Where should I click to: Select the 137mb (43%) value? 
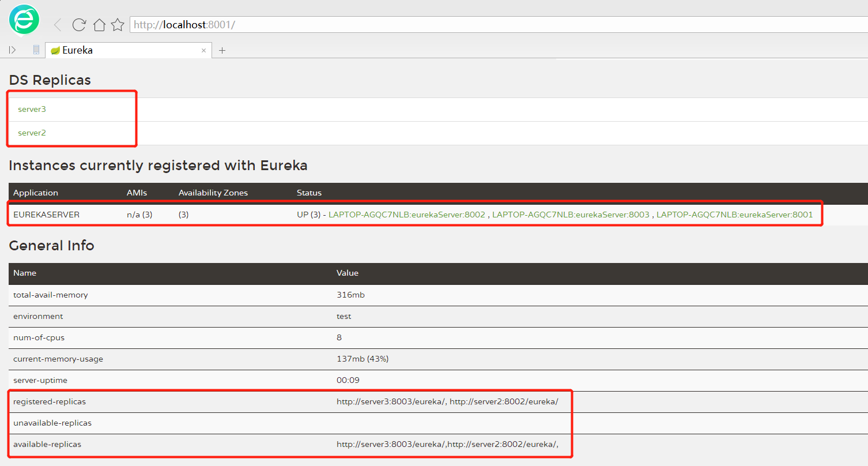point(363,359)
